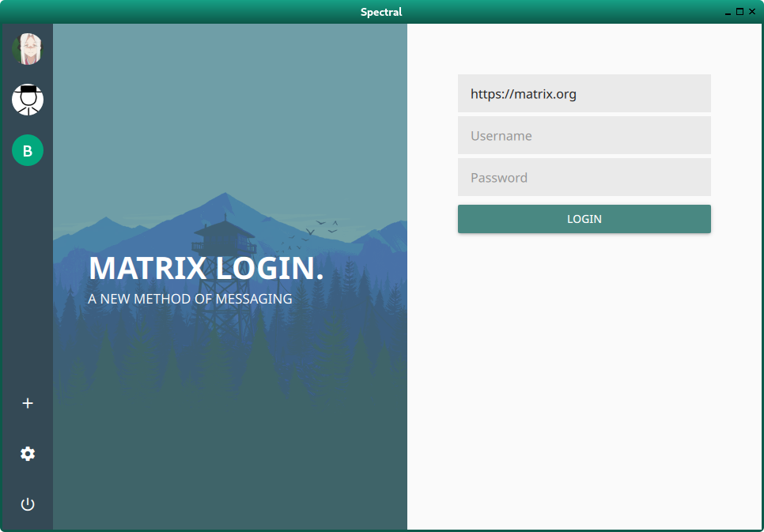This screenshot has height=532, width=764.
Task: Click into the Username field
Action: (x=584, y=136)
